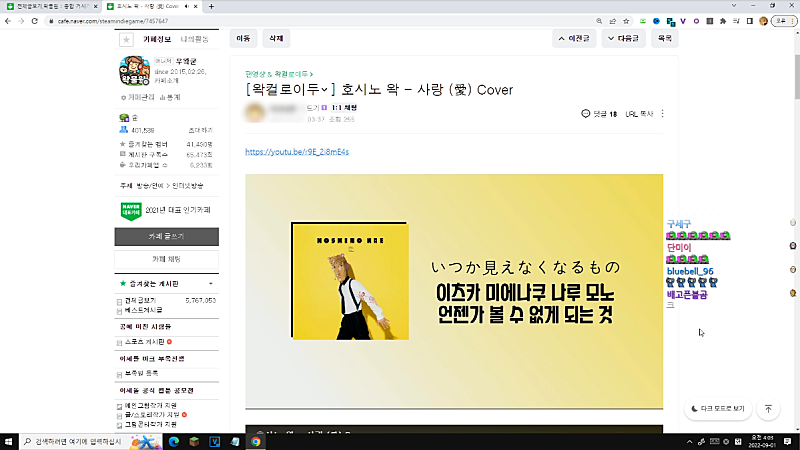Screen dimensions: 800x450
Task: Click the cafe favorite star icon
Action: click(x=126, y=39)
